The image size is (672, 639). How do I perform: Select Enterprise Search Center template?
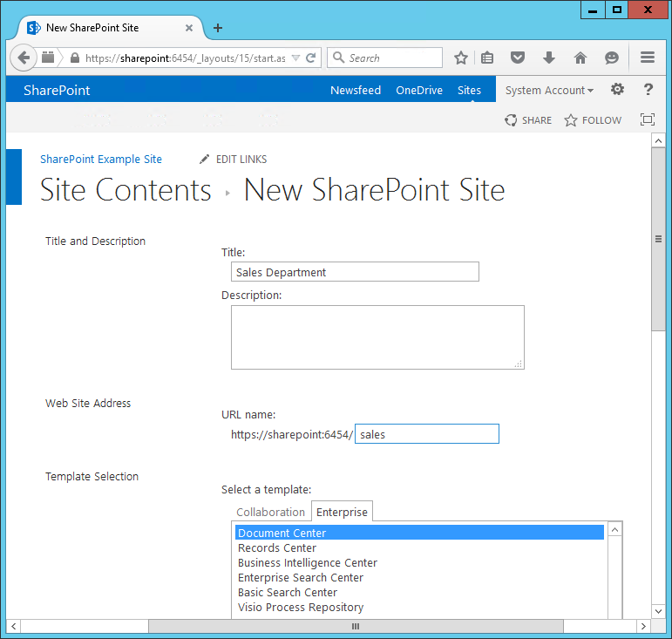pos(419,577)
